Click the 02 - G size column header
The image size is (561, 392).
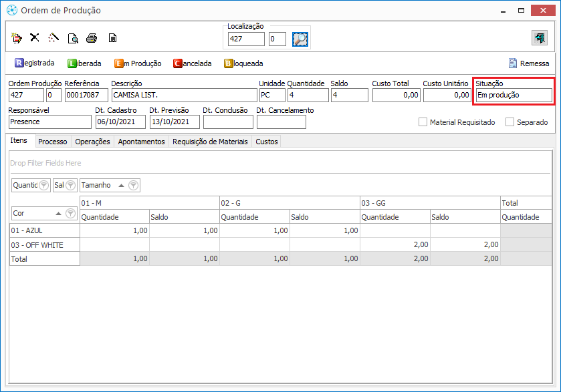coord(290,203)
